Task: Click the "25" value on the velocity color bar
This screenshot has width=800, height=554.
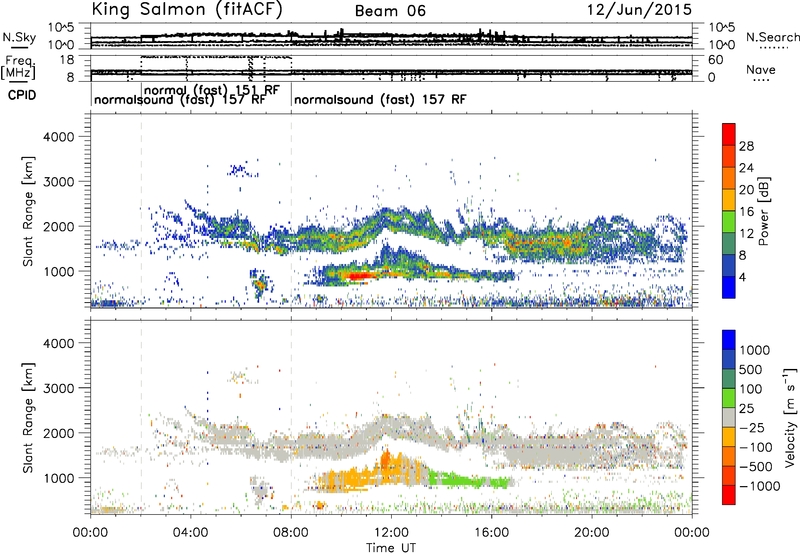Action: 747,409
